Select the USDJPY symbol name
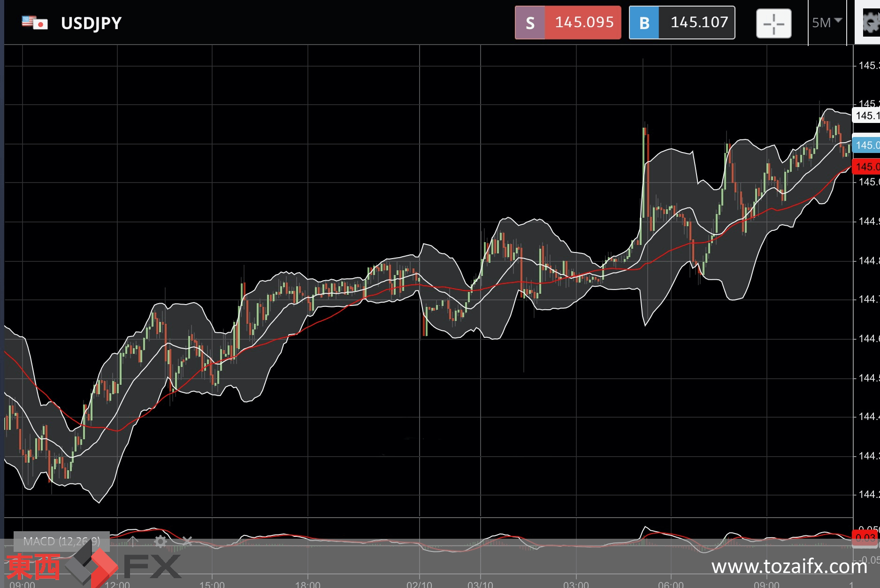The image size is (880, 588). tap(91, 23)
